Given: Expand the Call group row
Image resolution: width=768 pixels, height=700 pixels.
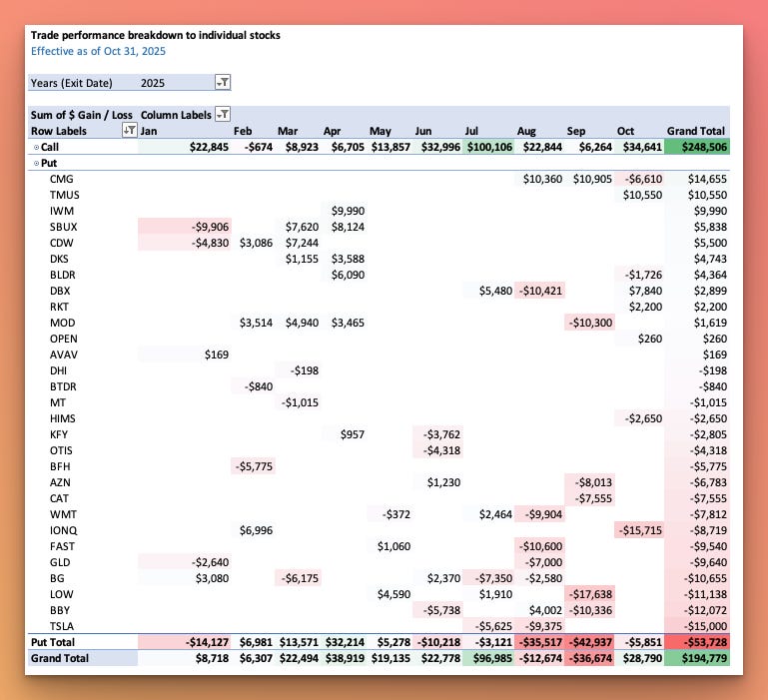Looking at the screenshot, I should pyautogui.click(x=36, y=147).
